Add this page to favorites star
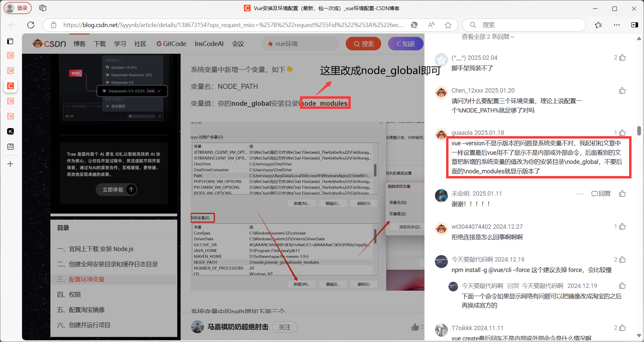Screen dimensions: 644x342 [448, 25]
